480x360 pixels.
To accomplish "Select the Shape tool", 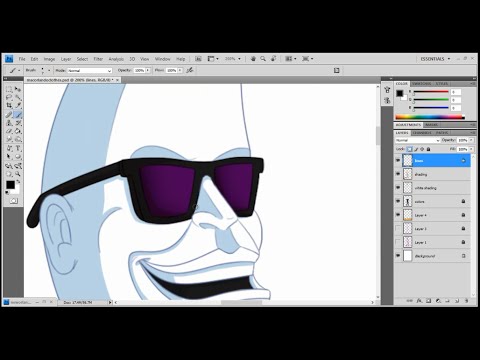I will pyautogui.click(x=18, y=156).
